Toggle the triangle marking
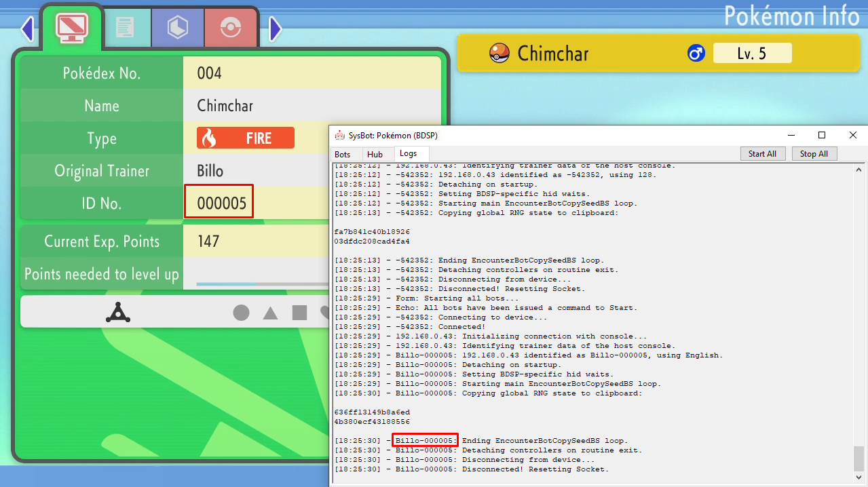868x487 pixels. tap(270, 313)
